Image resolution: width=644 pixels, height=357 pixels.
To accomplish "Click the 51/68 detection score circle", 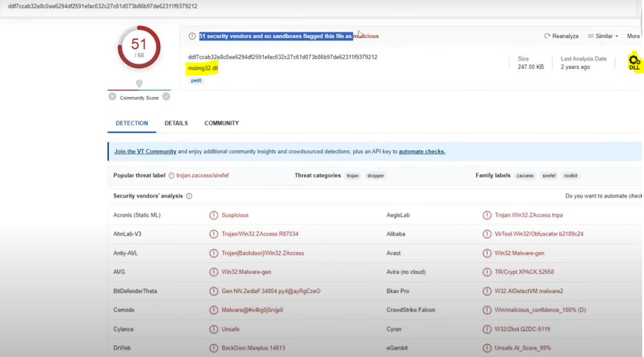I will click(139, 47).
